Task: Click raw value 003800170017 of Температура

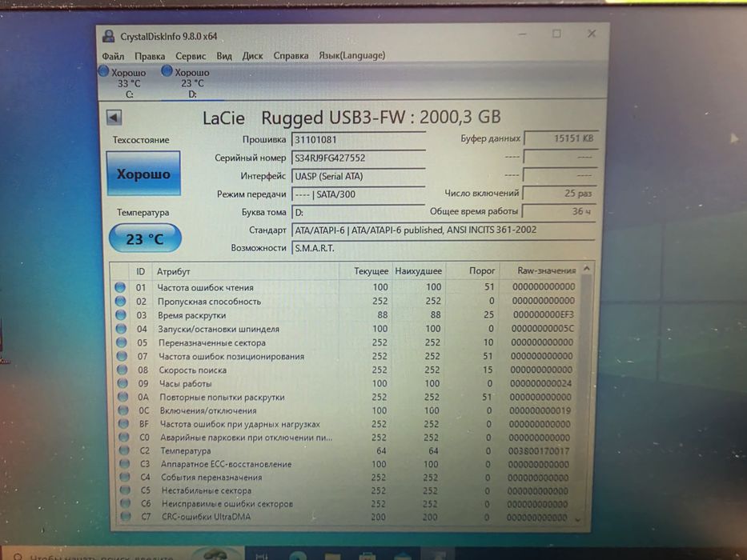Action: click(x=539, y=450)
